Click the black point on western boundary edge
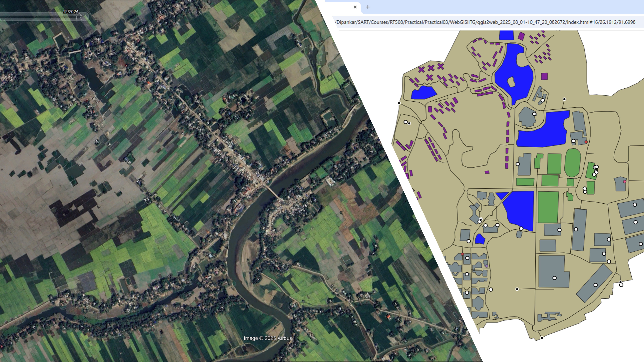 pyautogui.click(x=399, y=103)
